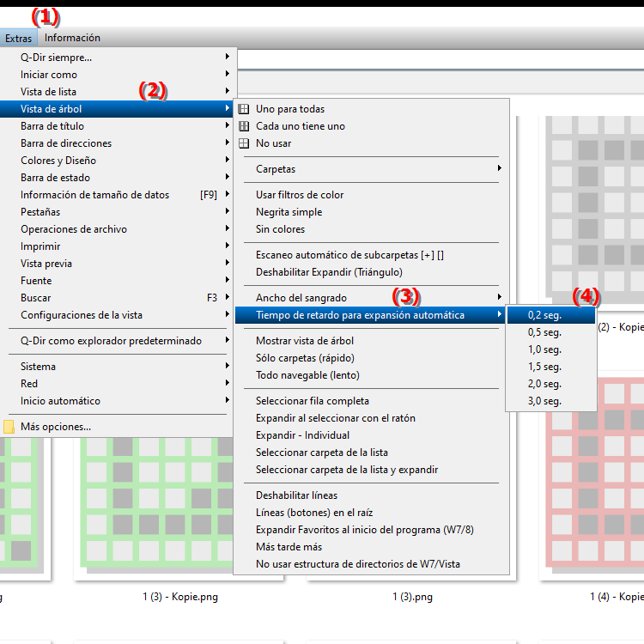Image resolution: width=644 pixels, height=644 pixels.
Task: Choose 0,2 seg. delay
Action: coord(551,315)
